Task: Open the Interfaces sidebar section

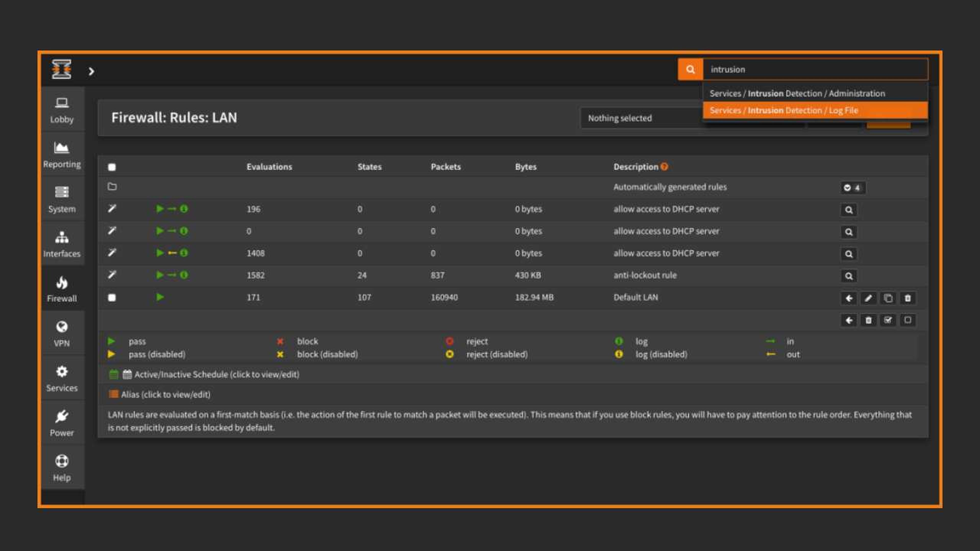Action: [62, 244]
